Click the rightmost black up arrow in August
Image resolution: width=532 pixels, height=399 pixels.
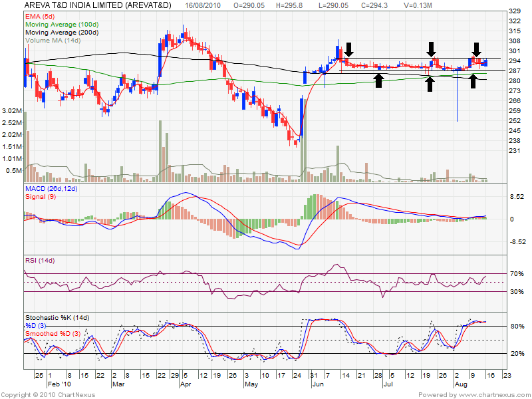[x=473, y=81]
